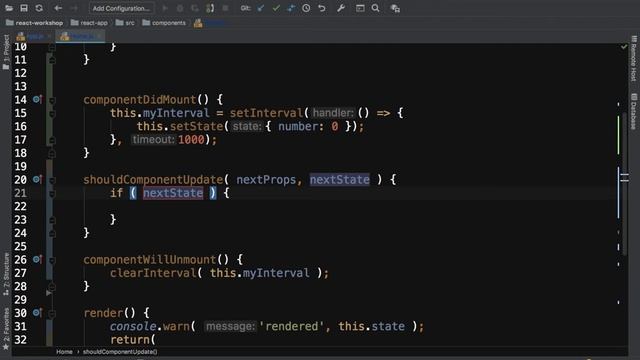The width and height of the screenshot is (640, 360).
Task: Switch to the second active editor tab
Action: pyautogui.click(x=80, y=37)
